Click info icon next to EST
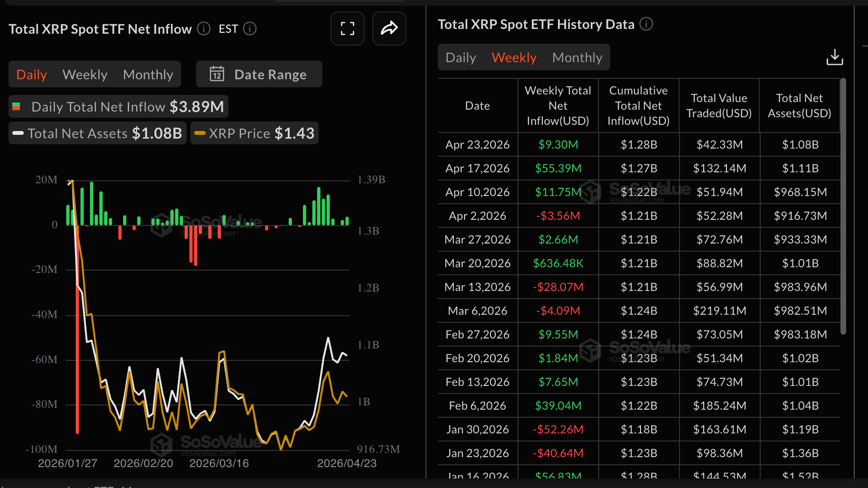The image size is (868, 488). tap(250, 29)
